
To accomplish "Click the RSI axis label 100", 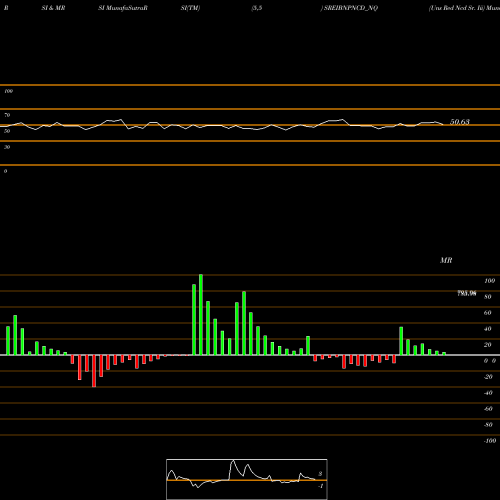I will coord(8,91).
